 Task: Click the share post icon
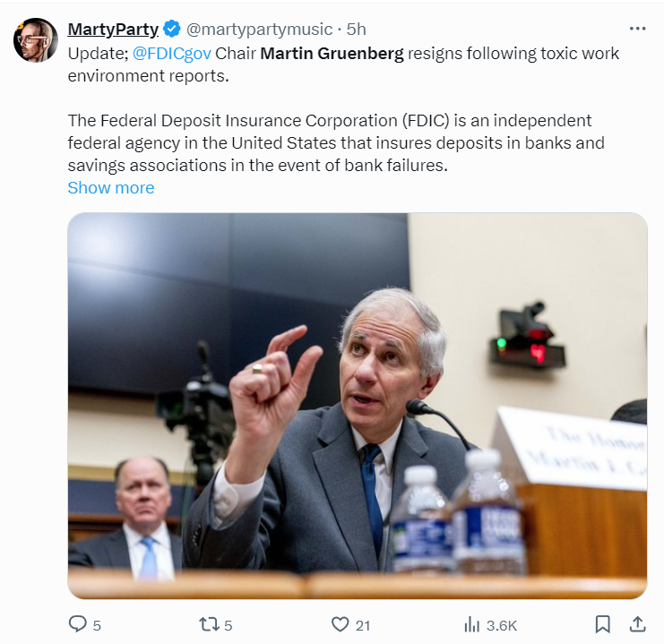[637, 624]
